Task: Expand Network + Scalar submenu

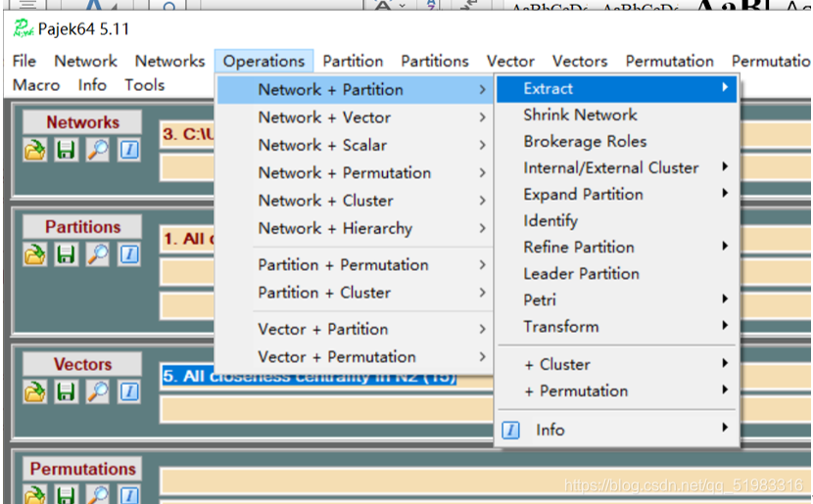Action: click(356, 145)
